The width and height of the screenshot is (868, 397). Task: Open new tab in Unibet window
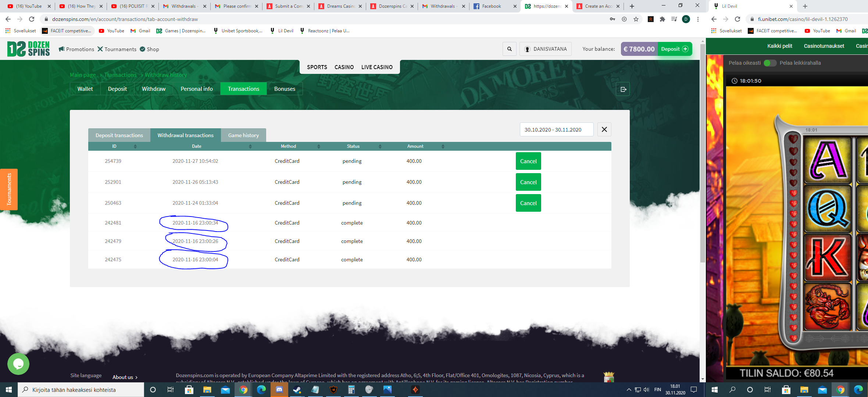pos(805,6)
